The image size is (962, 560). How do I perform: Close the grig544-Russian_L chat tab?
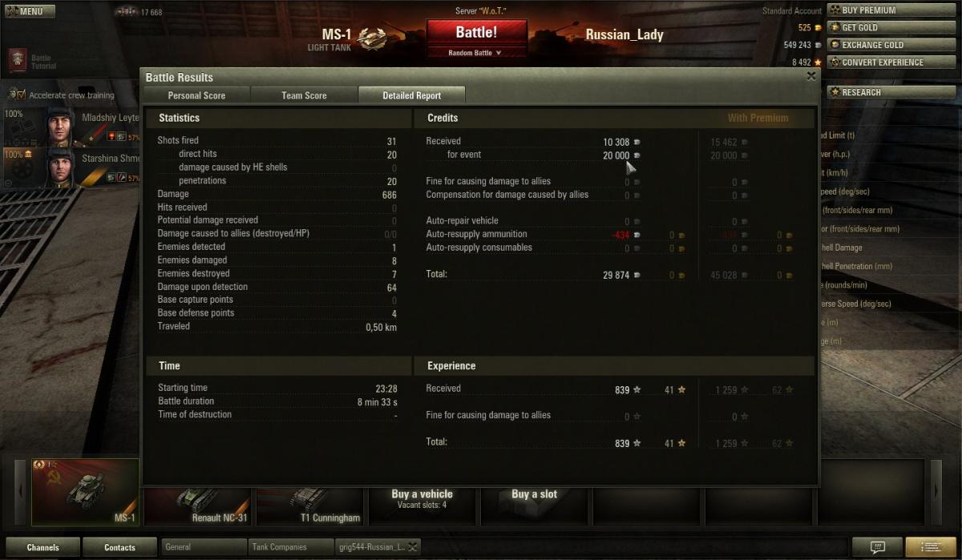412,547
